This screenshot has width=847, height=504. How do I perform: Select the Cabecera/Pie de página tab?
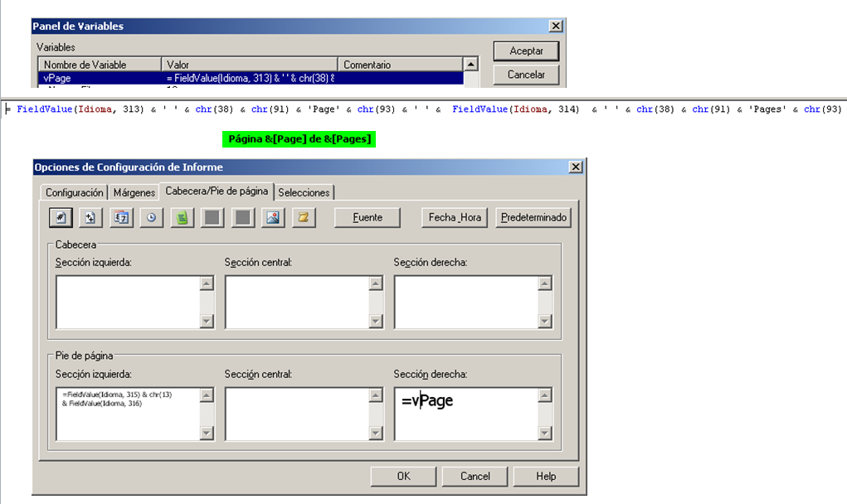pos(217,191)
